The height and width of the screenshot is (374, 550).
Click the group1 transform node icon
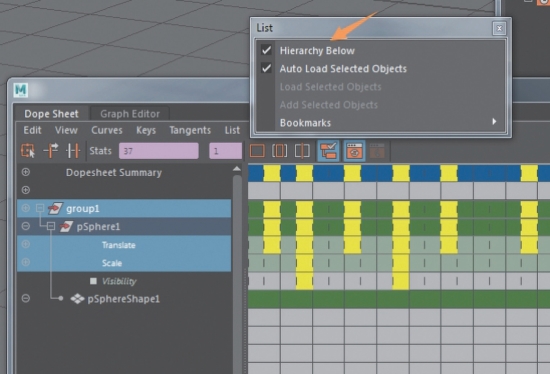(x=55, y=208)
